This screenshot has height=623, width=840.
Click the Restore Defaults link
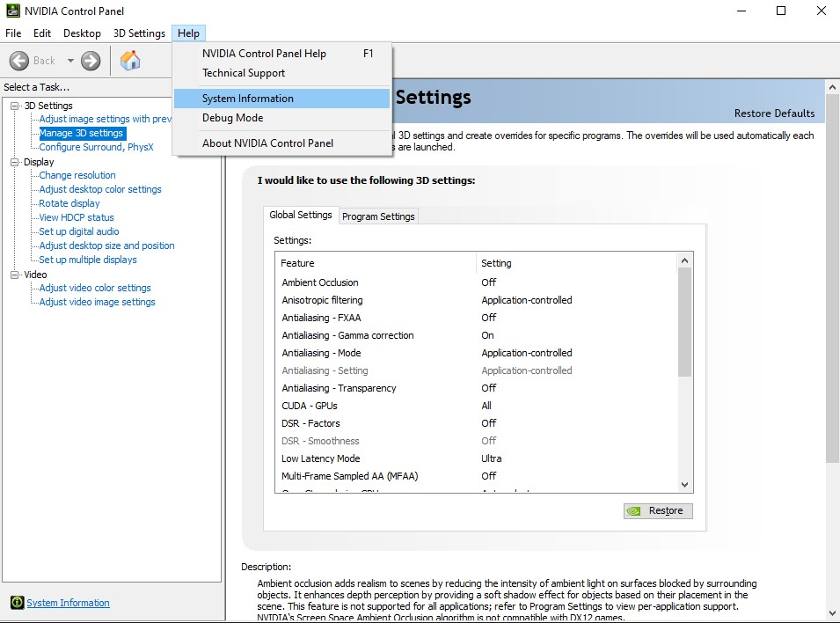click(774, 114)
